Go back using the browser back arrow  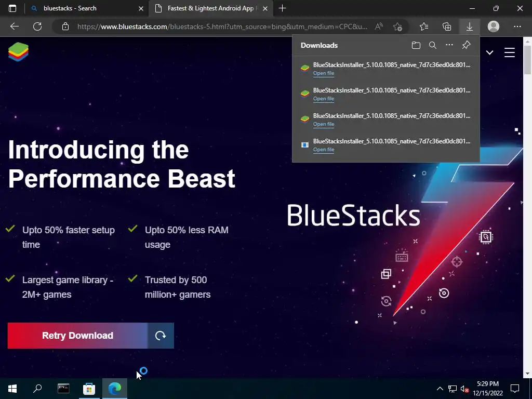pyautogui.click(x=14, y=26)
